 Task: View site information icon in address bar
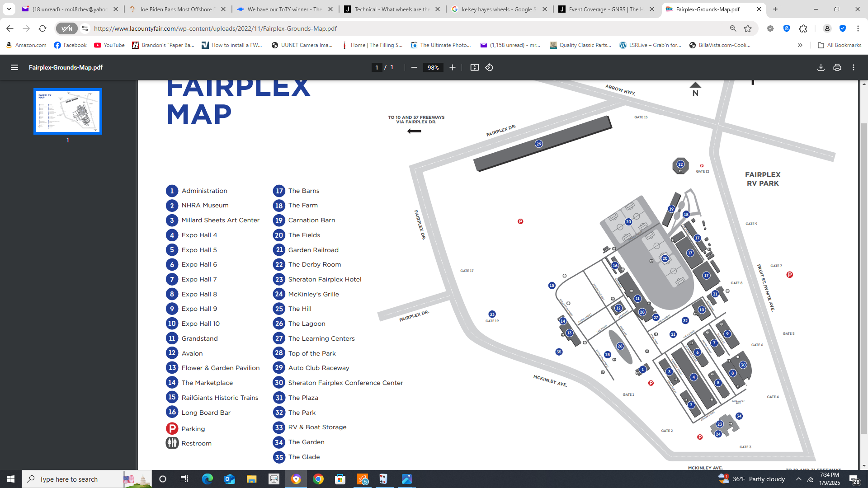(85, 28)
